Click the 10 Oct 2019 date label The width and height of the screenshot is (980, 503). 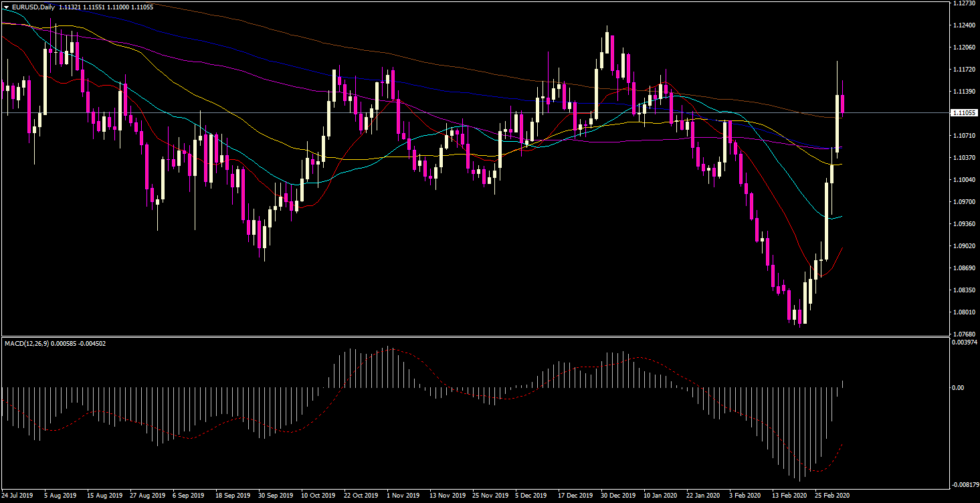pyautogui.click(x=318, y=496)
